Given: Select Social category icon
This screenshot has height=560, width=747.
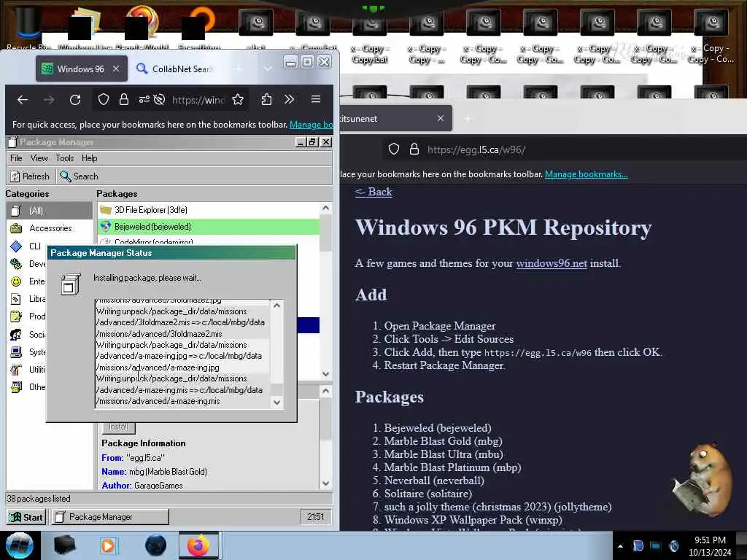Looking at the screenshot, I should pos(16,334).
